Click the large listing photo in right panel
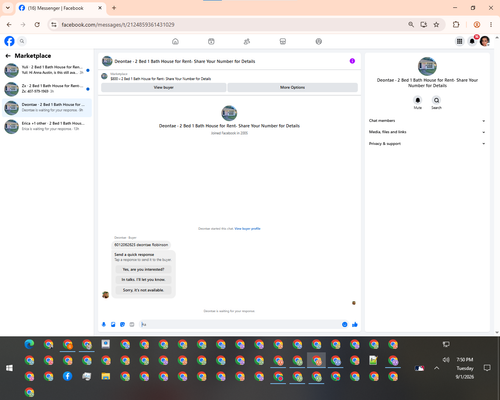Image resolution: width=500 pixels, height=400 pixels. pyautogui.click(x=427, y=66)
